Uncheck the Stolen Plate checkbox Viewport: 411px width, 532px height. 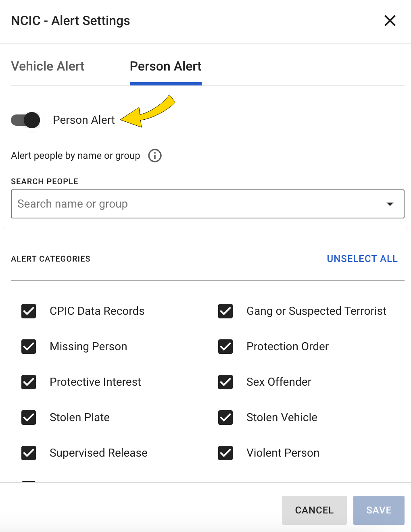[29, 418]
